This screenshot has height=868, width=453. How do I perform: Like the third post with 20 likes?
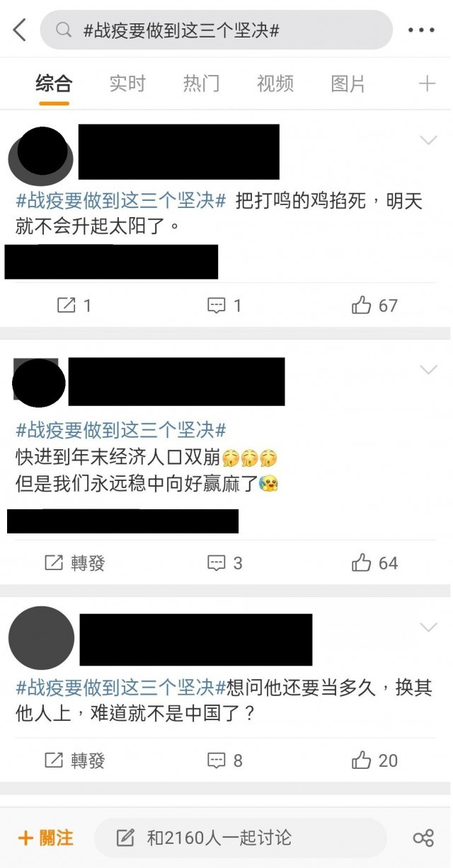click(374, 760)
